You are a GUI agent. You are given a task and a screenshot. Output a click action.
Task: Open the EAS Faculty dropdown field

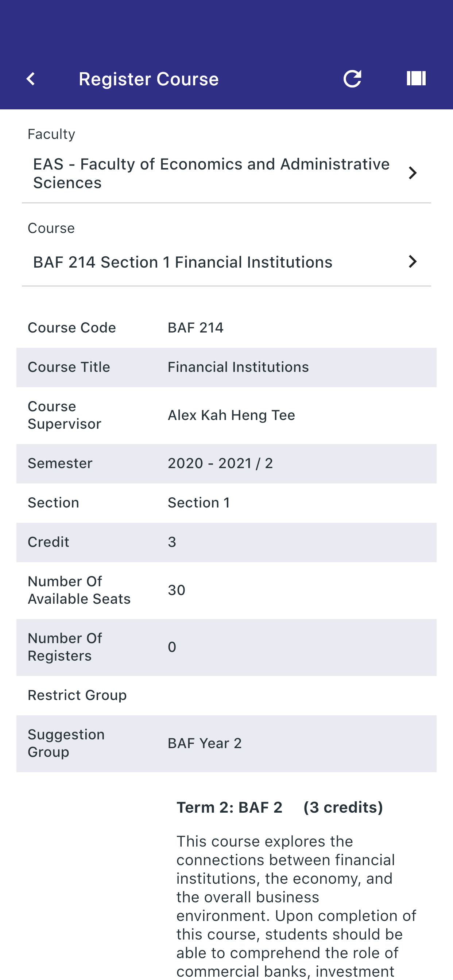coord(211,174)
